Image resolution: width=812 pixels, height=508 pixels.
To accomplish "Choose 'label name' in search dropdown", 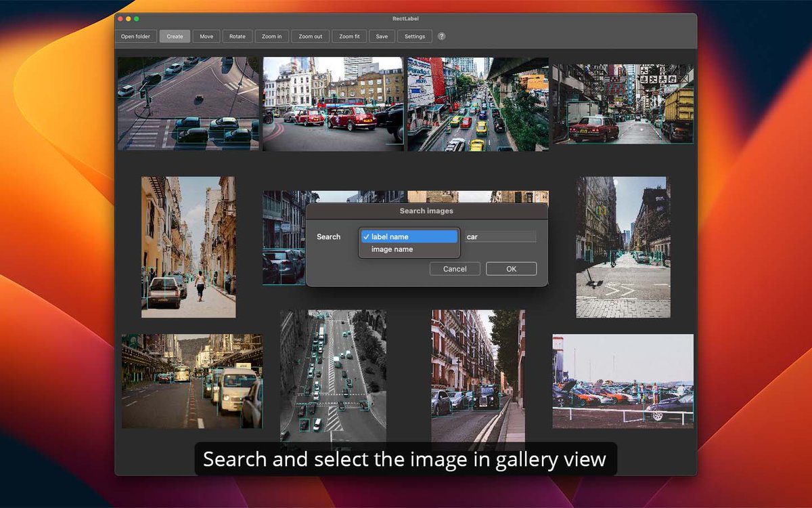I will (x=409, y=236).
